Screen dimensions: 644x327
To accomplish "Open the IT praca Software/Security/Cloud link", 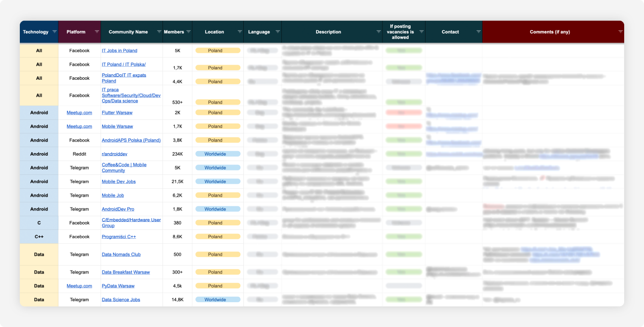I will tap(131, 95).
